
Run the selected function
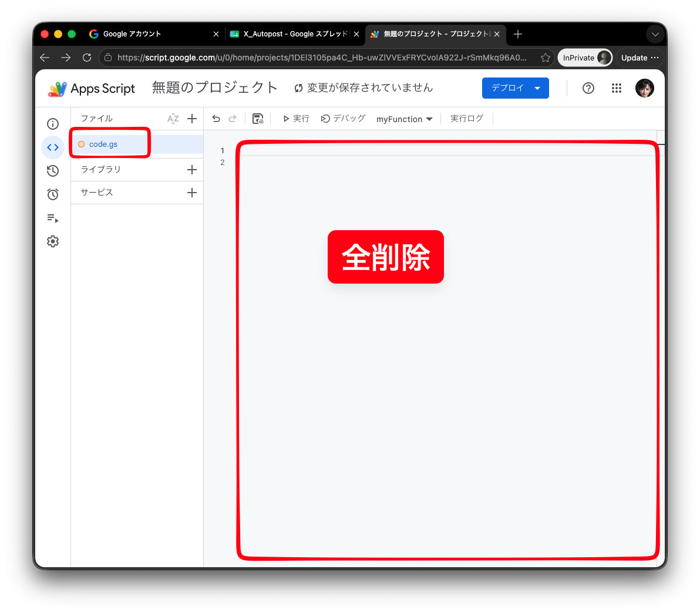pos(296,119)
